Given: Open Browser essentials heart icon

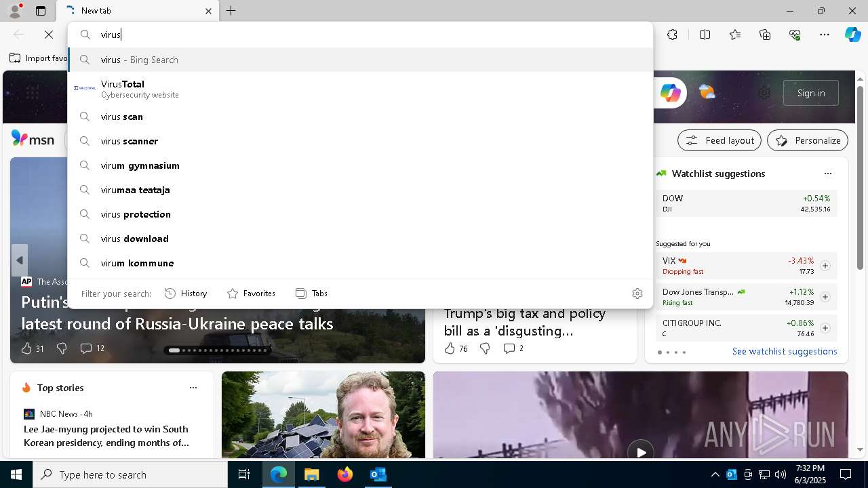Looking at the screenshot, I should point(795,35).
